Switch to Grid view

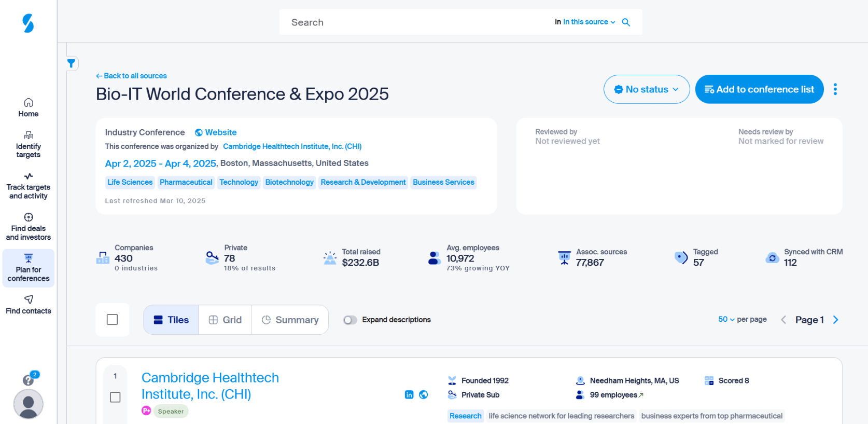225,320
